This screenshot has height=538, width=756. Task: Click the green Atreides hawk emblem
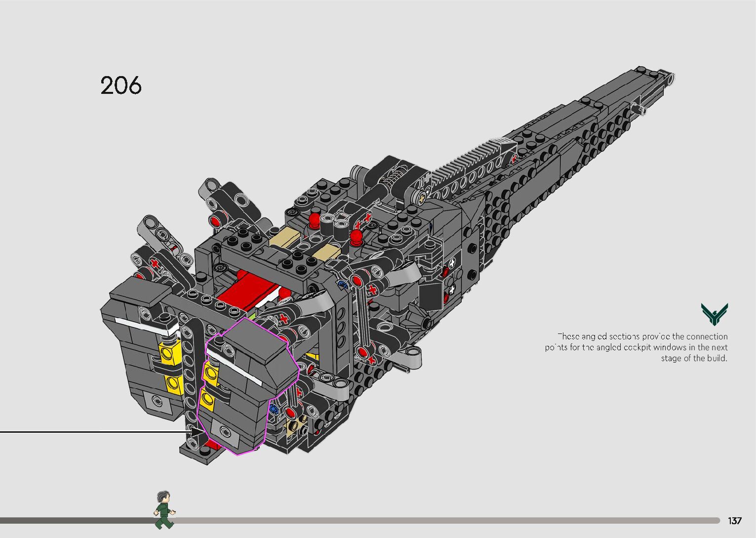click(x=714, y=315)
